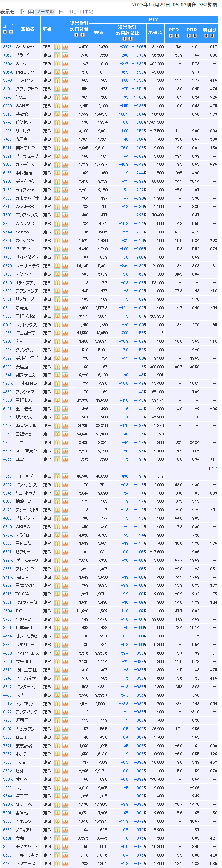Open chart icon for 日経レバ row
Viewport: 222px width, 868px height.
65,400
